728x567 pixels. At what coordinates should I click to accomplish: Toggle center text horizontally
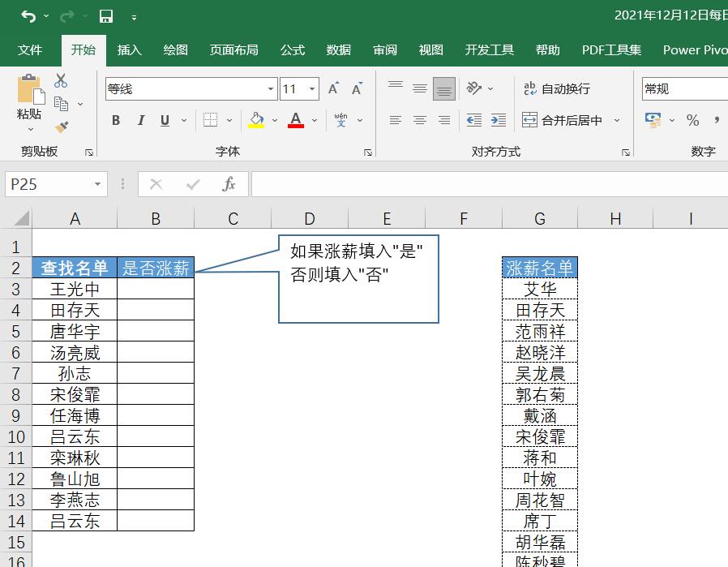420,120
